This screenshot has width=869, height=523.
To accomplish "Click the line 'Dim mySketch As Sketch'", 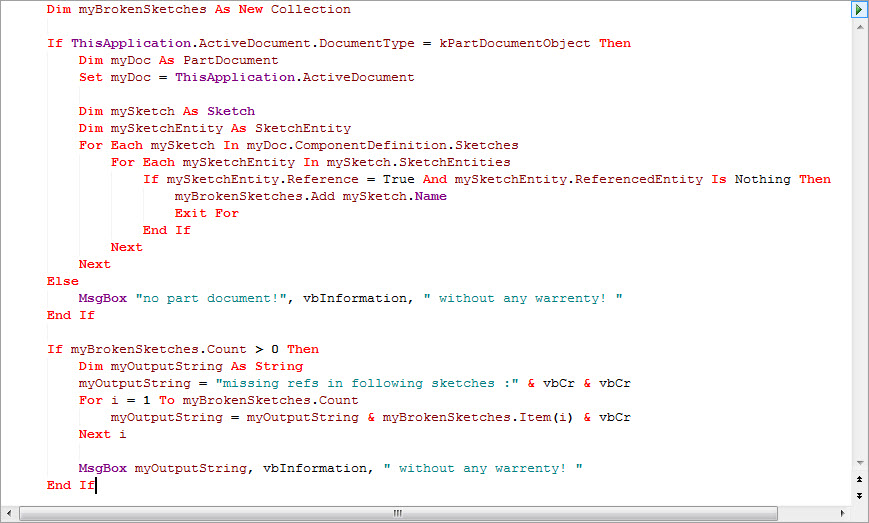I will [x=167, y=111].
